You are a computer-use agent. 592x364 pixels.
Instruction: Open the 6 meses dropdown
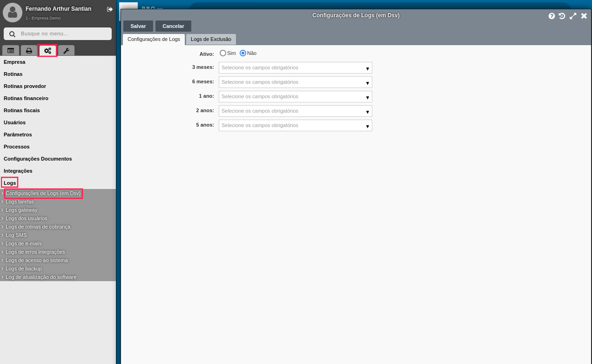point(296,82)
